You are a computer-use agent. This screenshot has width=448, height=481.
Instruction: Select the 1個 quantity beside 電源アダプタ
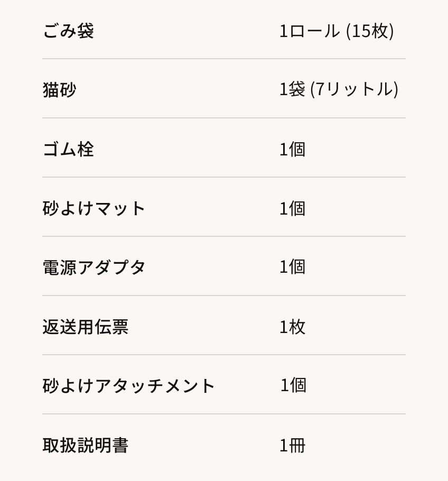[292, 267]
